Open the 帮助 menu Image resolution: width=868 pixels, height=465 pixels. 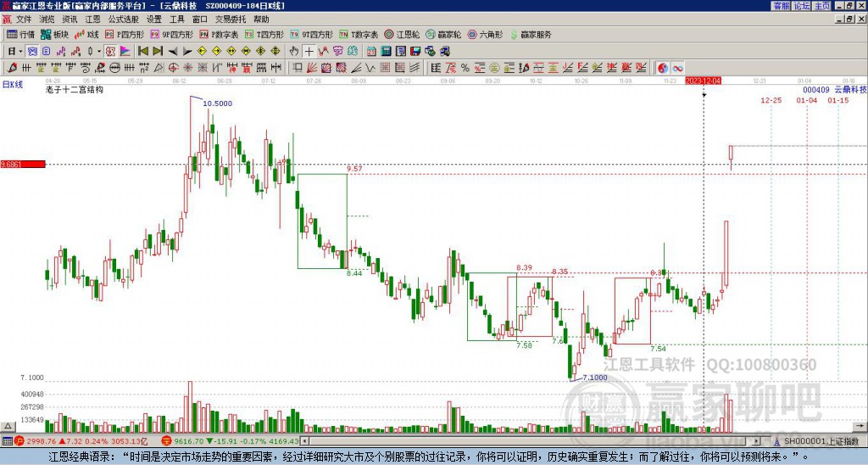pyautogui.click(x=261, y=20)
